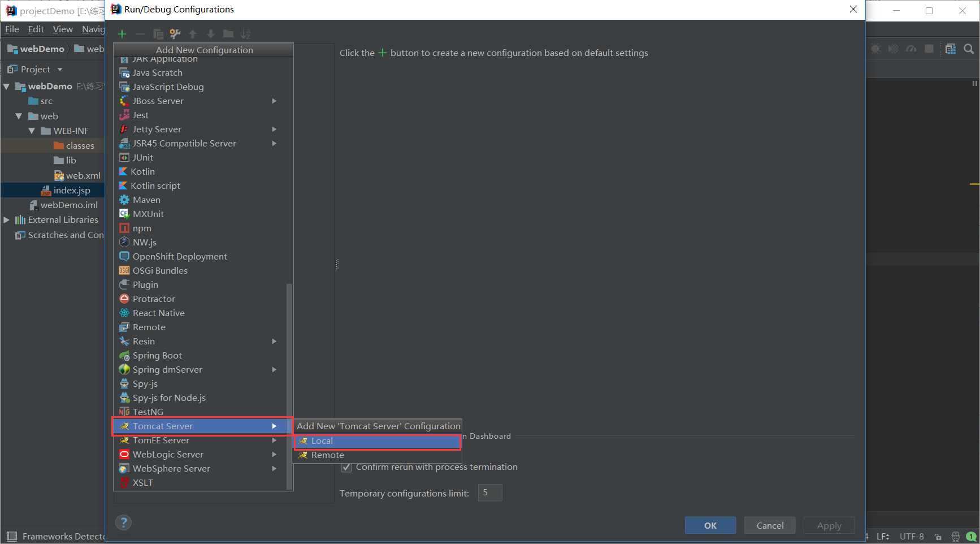Click webDemo breadcrumb in navigation bar
This screenshot has width=980, height=544.
click(36, 49)
